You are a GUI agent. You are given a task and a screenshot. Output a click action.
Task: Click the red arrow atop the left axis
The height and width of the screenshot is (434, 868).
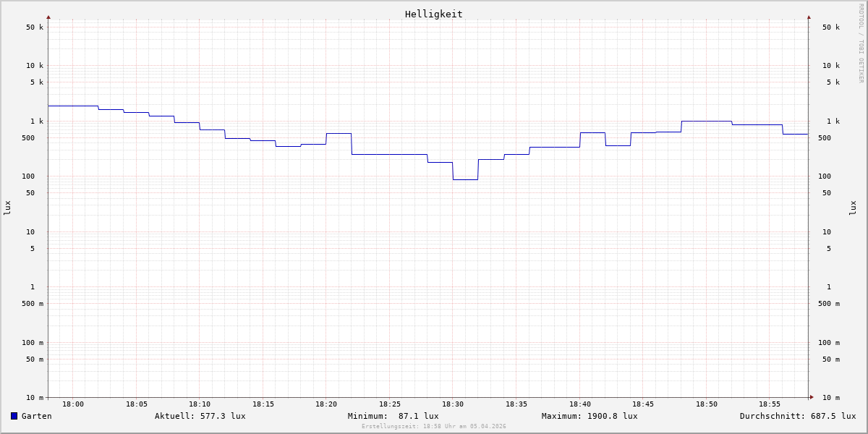point(48,17)
